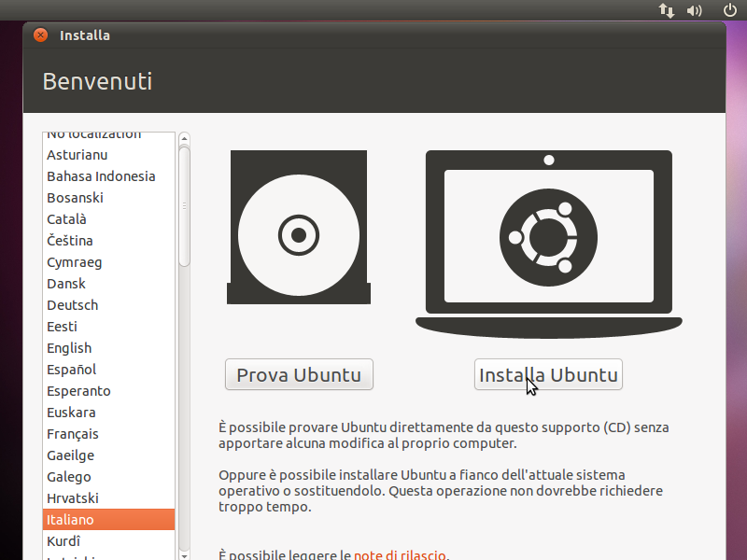The height and width of the screenshot is (560, 747).
Task: Select Deutsch language
Action: pyautogui.click(x=108, y=305)
